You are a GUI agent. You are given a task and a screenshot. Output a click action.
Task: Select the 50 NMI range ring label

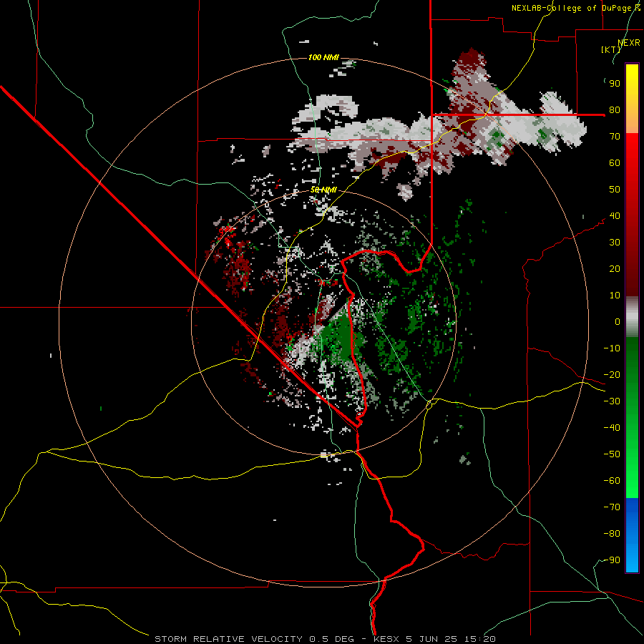(323, 190)
